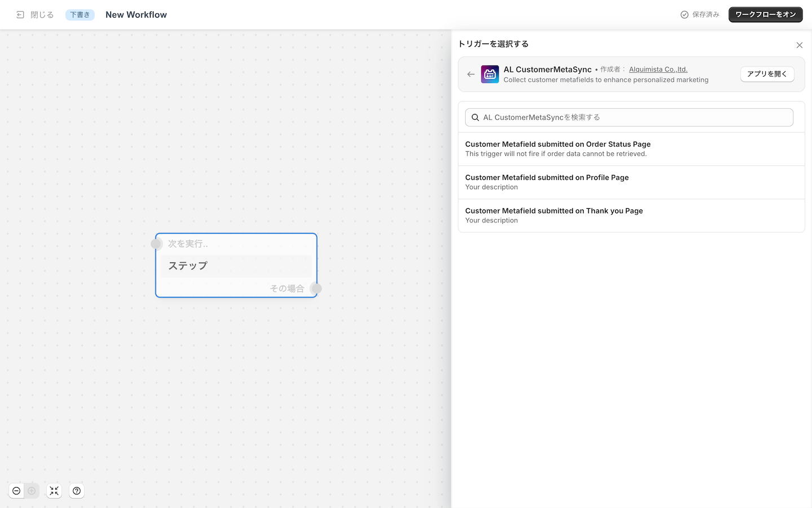Viewport: 812px width, 508px height.
Task: Click the AL CustomerMetaSync app icon
Action: [489, 74]
